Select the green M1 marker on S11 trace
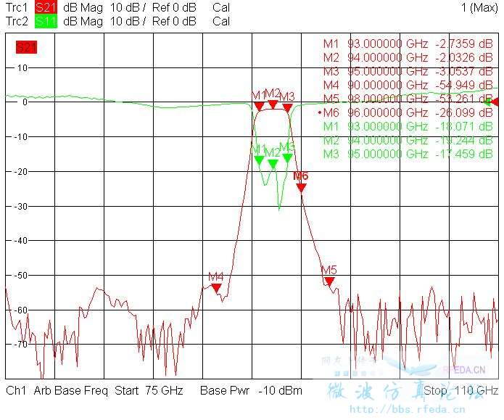504x420 pixels. [x=259, y=160]
